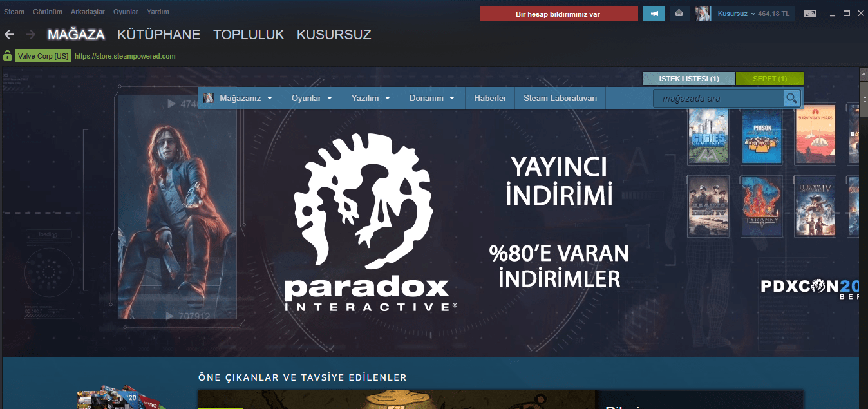Open the green SEPET (1) cart button
This screenshot has width=868, height=409.
(770, 79)
